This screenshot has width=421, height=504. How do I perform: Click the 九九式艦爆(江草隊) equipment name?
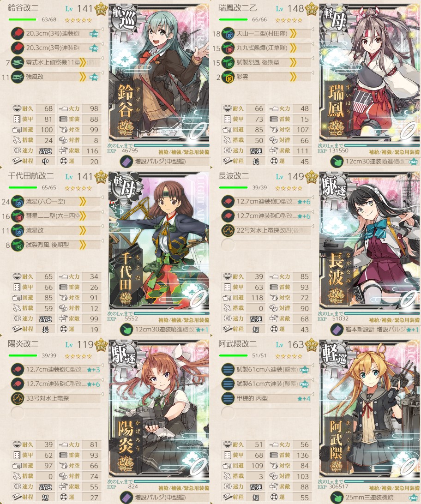pos(262,48)
